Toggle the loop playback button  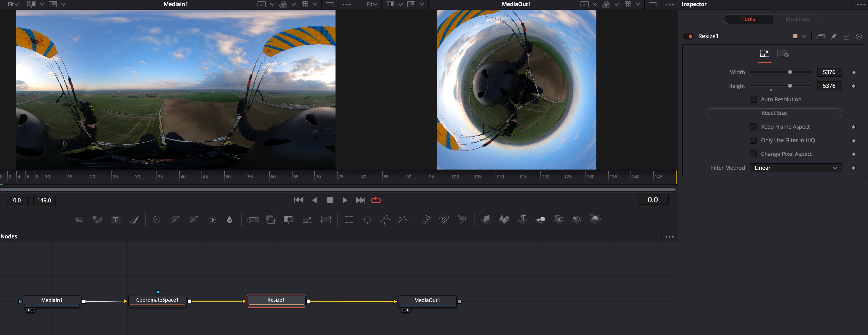click(376, 200)
